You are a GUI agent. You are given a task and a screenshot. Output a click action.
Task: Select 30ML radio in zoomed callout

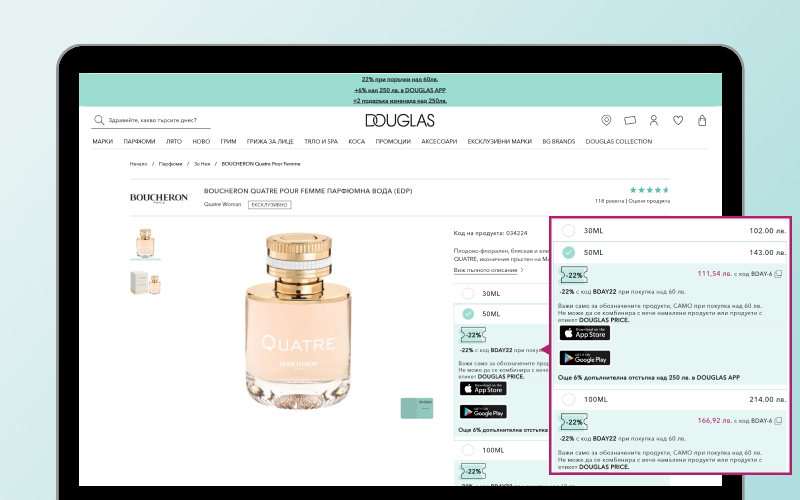[x=568, y=231]
